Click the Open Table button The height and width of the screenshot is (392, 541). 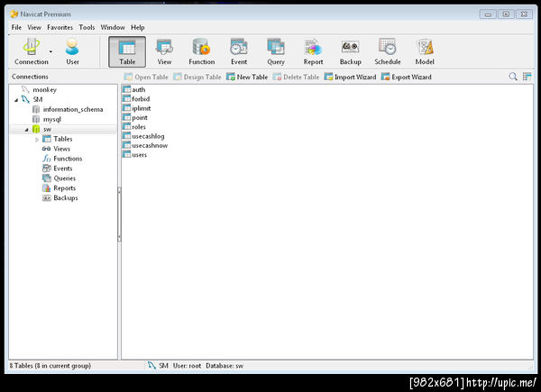[146, 77]
